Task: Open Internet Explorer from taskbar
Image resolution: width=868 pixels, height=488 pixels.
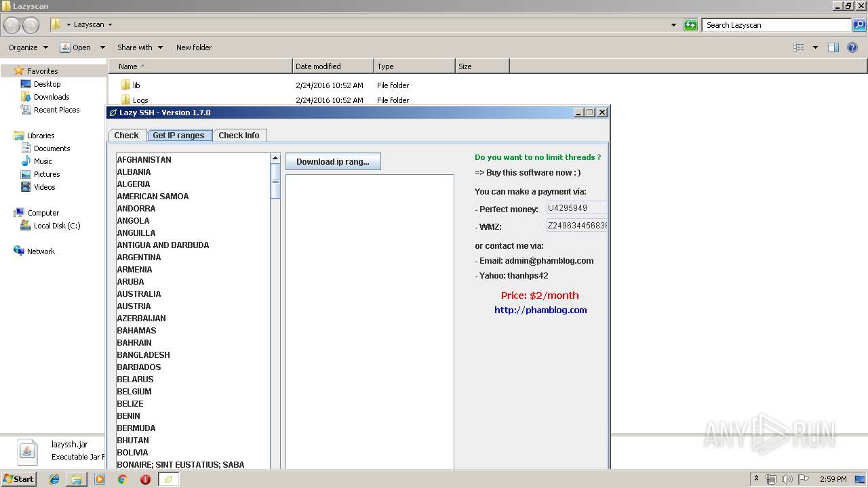Action: coord(54,479)
